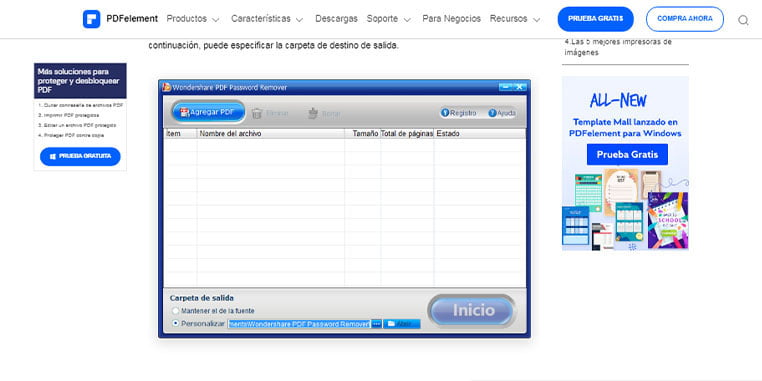Viewport: 762px width, 381px height.
Task: Click the Total de páginas column header
Action: (x=407, y=134)
